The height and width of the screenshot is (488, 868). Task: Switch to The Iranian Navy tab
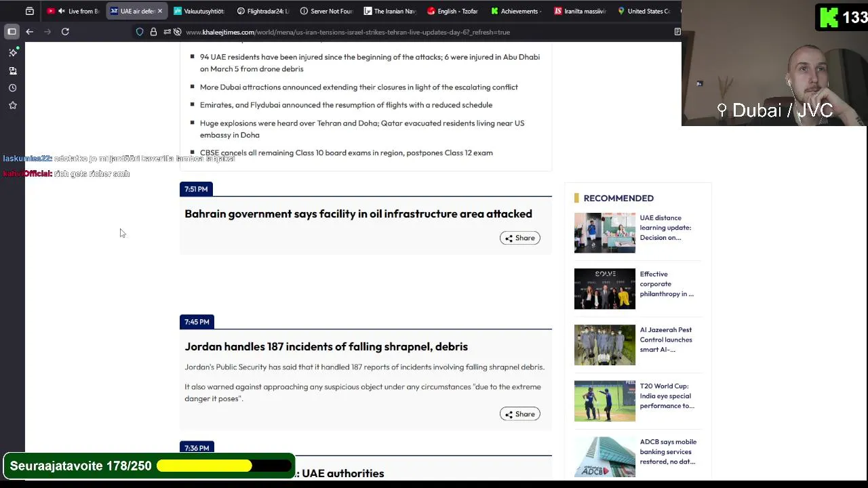pos(390,11)
